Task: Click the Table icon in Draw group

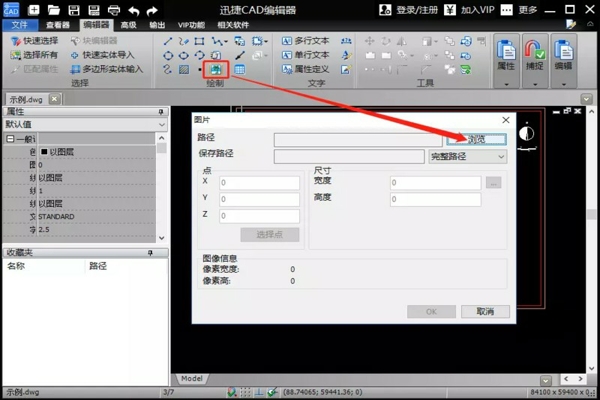Action: coord(240,70)
